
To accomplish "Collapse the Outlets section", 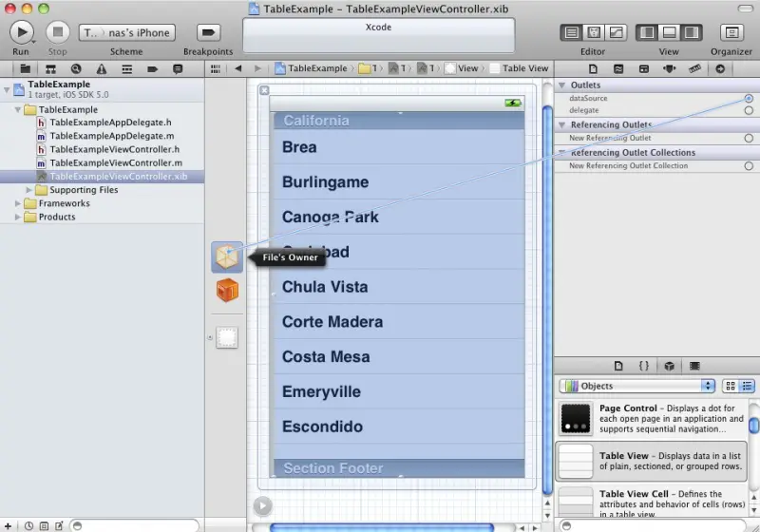I will [562, 85].
